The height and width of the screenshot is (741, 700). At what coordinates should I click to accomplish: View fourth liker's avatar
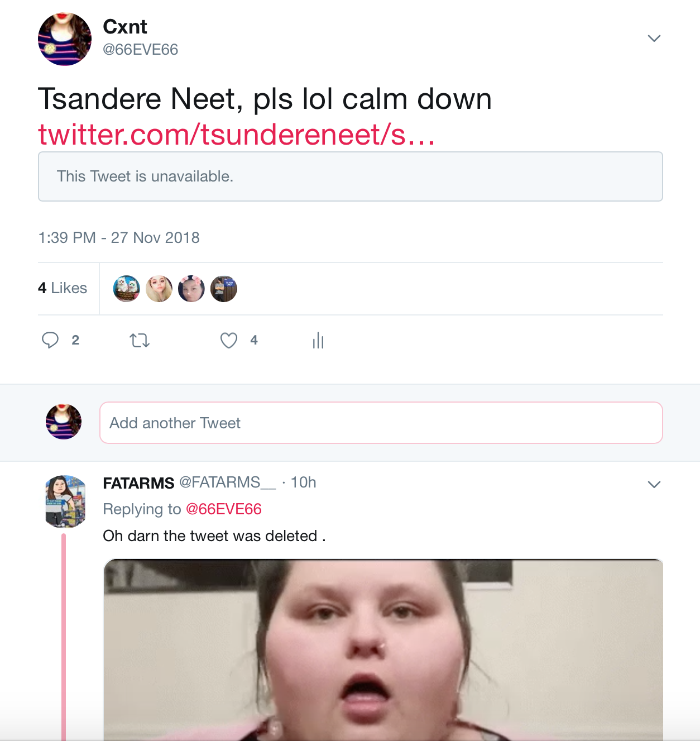pos(224,289)
